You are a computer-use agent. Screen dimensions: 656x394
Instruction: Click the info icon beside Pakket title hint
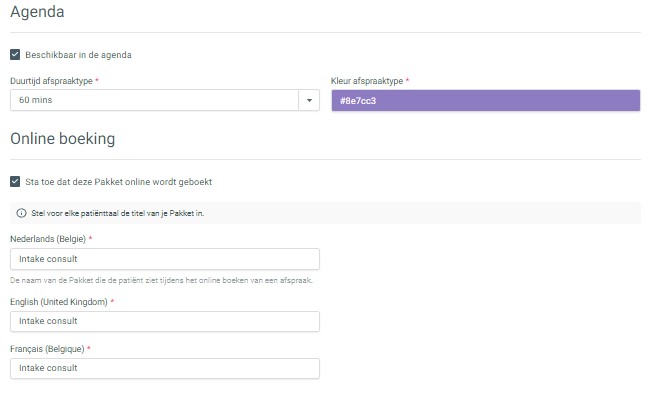[21, 213]
